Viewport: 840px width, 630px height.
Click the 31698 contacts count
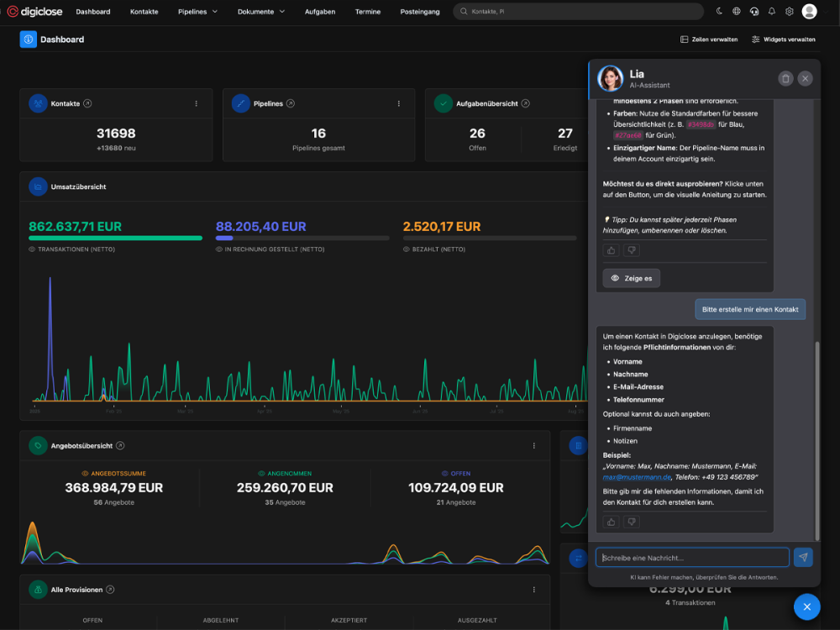click(116, 133)
